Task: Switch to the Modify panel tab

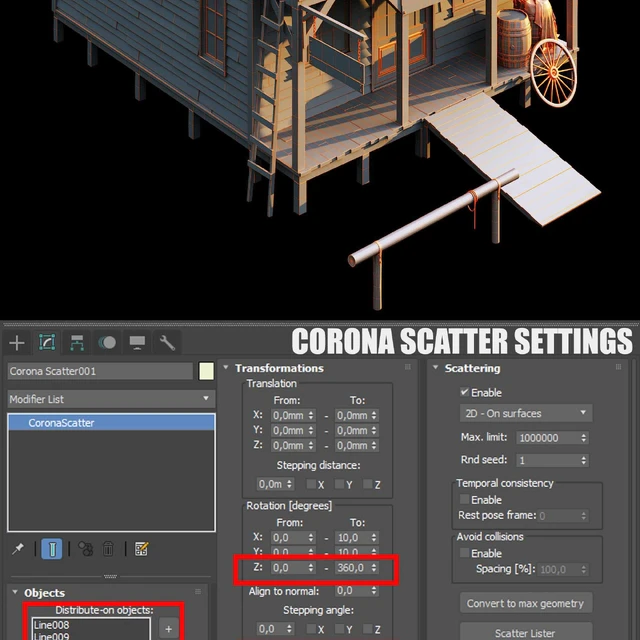Action: 47,342
